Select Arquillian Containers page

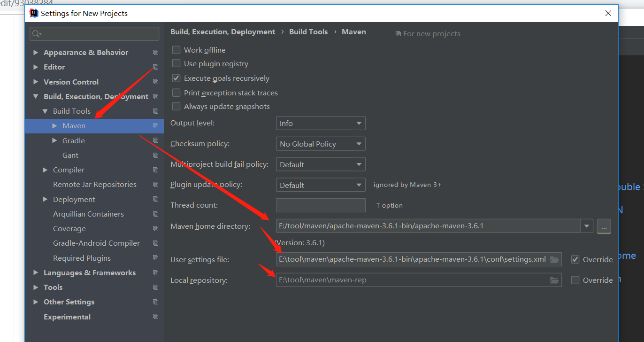(x=88, y=214)
